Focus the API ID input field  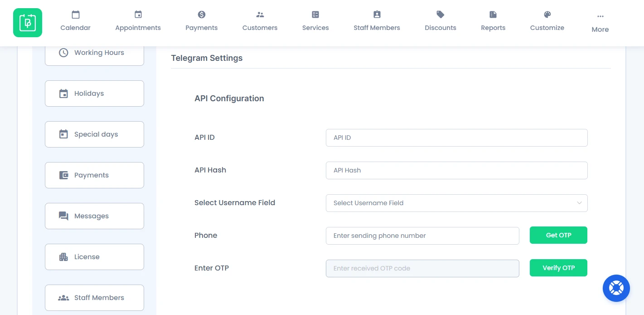pyautogui.click(x=456, y=138)
